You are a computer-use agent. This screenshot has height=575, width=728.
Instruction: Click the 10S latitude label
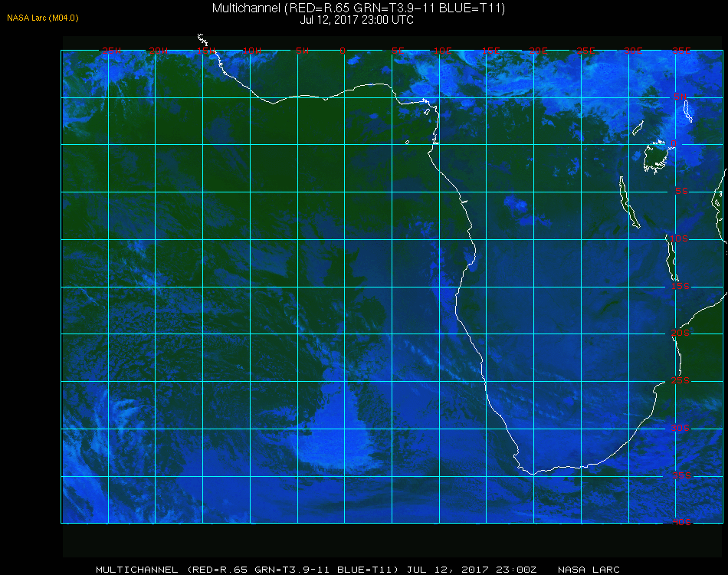(x=679, y=238)
